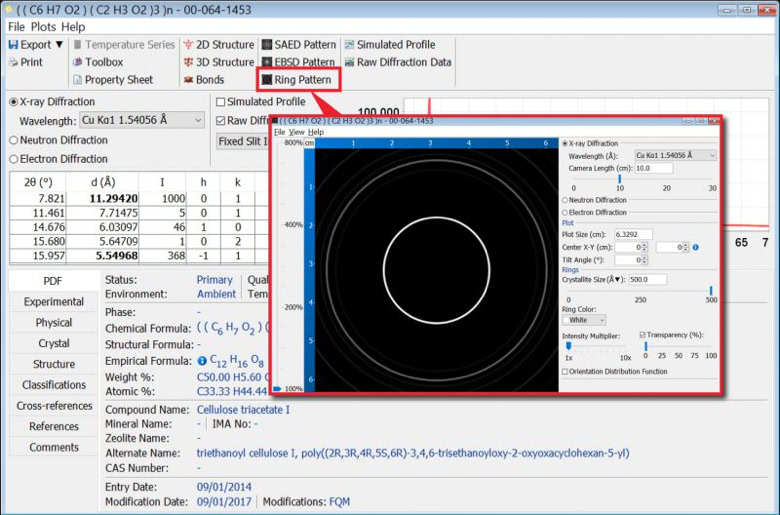Open the Plots menu
The image size is (780, 515).
point(42,27)
